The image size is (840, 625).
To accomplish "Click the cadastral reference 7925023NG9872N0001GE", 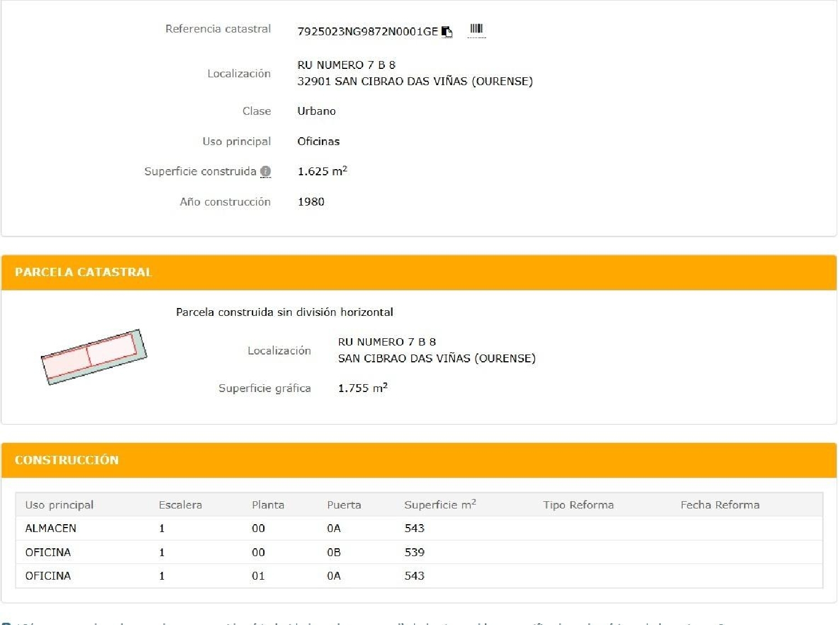I will coord(367,32).
